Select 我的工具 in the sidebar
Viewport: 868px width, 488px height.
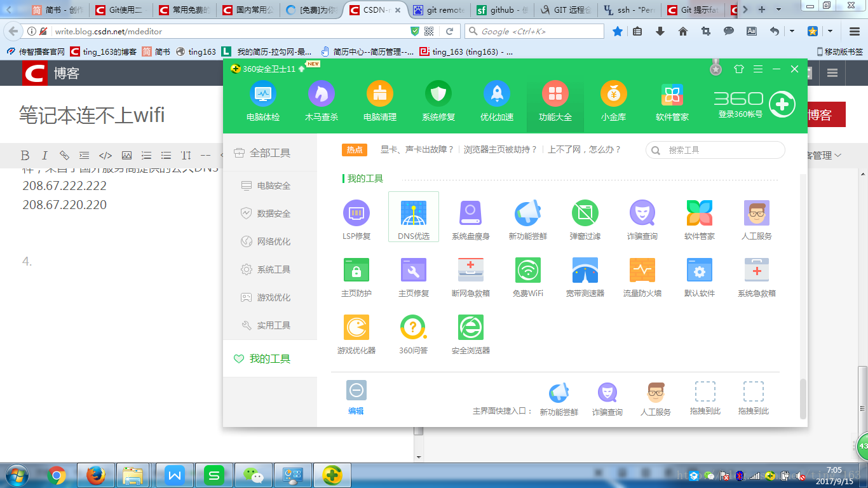(x=270, y=359)
